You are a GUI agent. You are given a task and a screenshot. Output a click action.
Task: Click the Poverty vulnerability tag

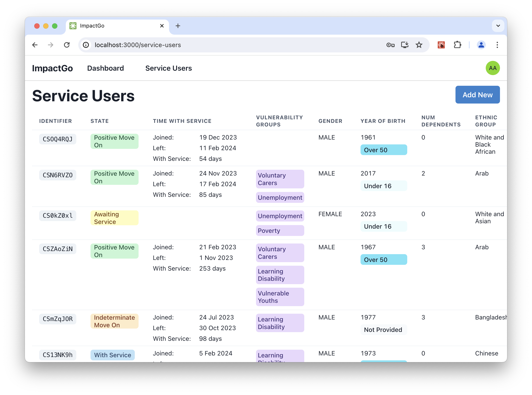[x=280, y=231]
